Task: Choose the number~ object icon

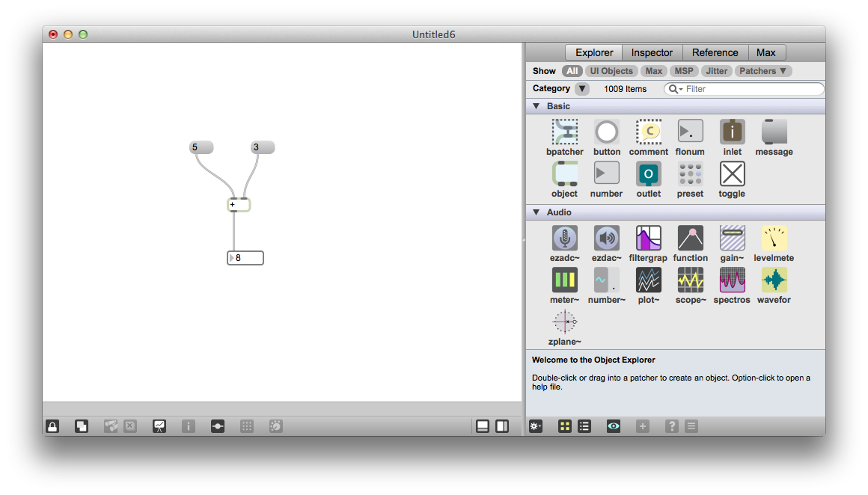Action: click(607, 280)
